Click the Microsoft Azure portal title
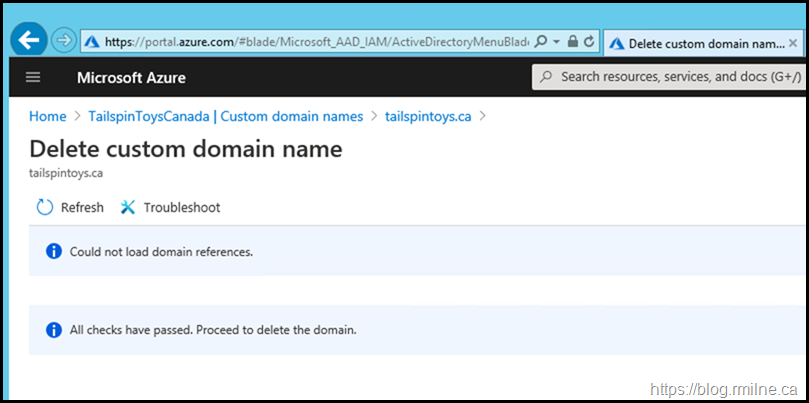Viewport: 809px width, 403px height. [x=131, y=78]
